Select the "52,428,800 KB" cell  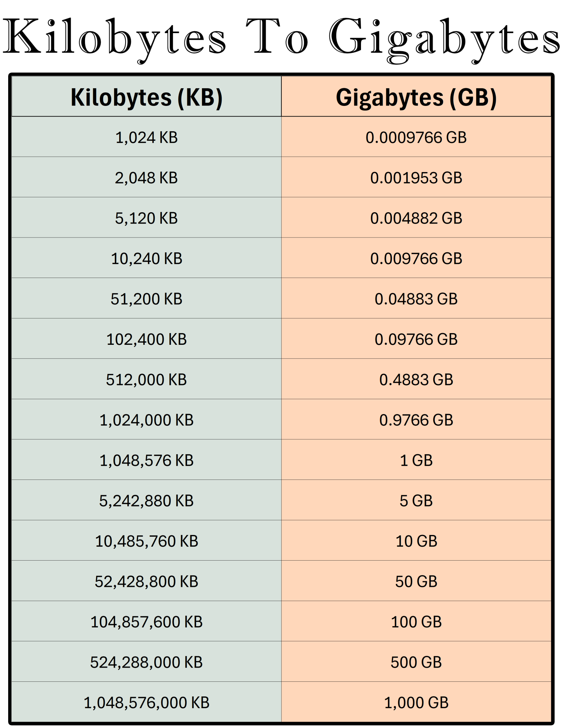[146, 582]
